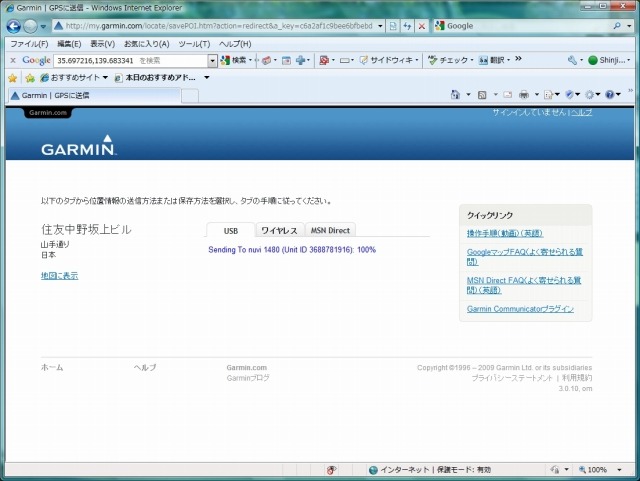Click the address bar Refresh icon
This screenshot has height=481, width=640.
(407, 26)
